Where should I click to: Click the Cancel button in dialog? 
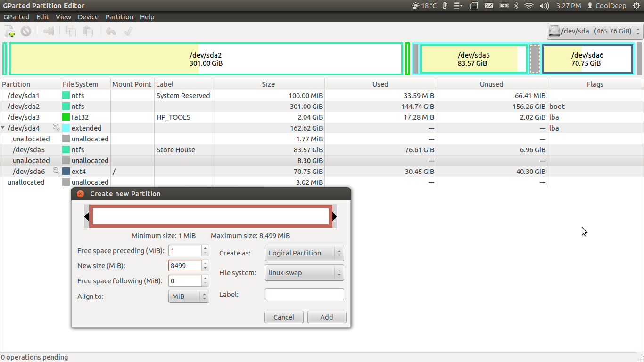pyautogui.click(x=284, y=317)
